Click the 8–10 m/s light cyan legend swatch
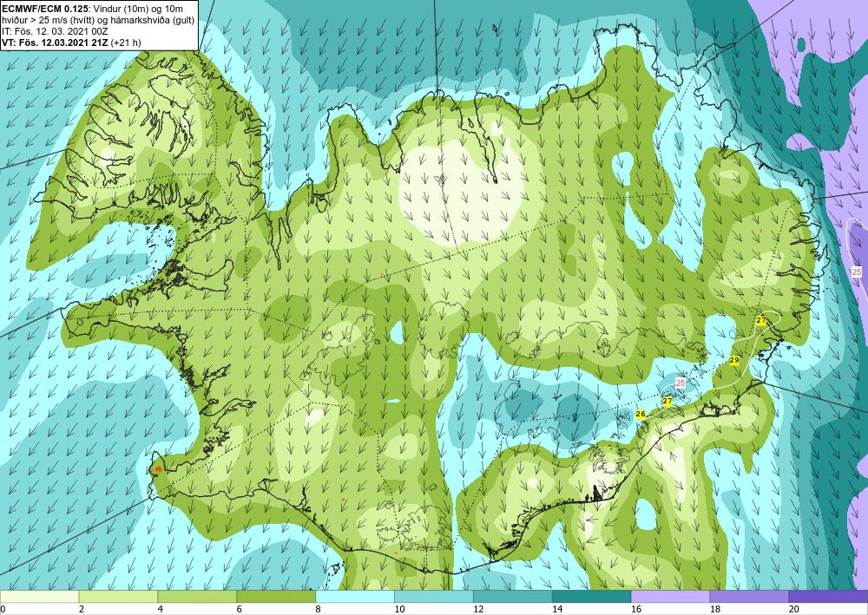 pyautogui.click(x=355, y=596)
